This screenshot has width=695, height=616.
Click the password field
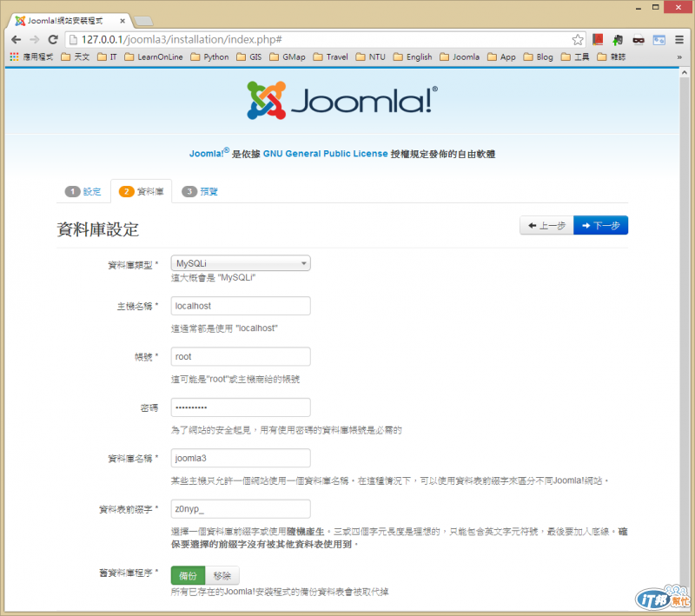click(x=241, y=407)
